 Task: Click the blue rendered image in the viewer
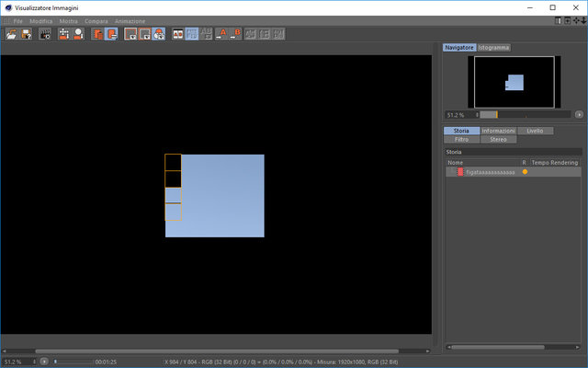point(215,196)
